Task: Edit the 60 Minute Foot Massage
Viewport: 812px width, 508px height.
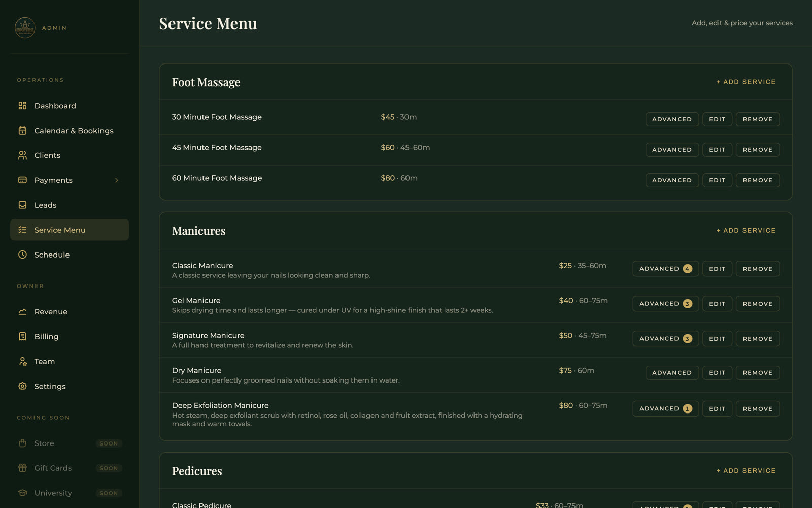Action: click(717, 180)
